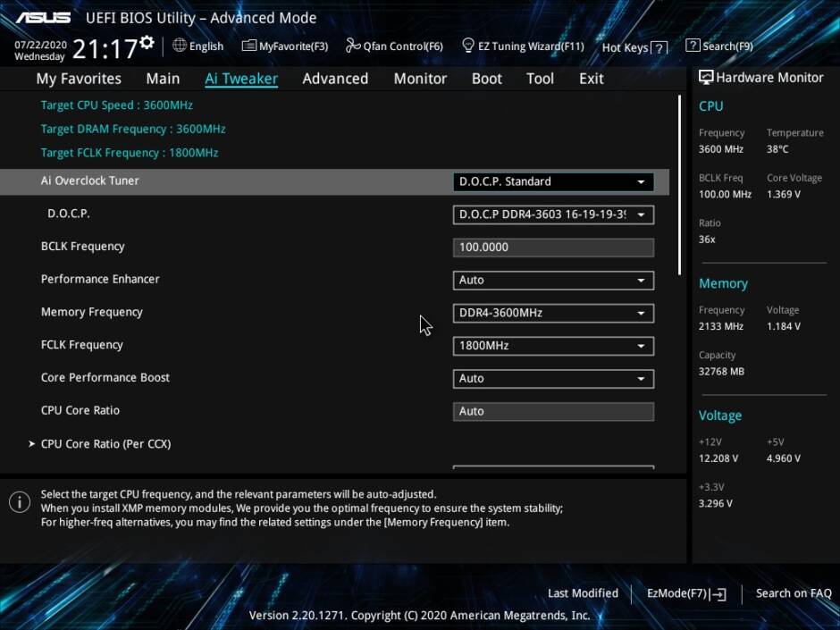This screenshot has height=630, width=840.
Task: Launch Qfan Control(F6)
Action: tap(394, 46)
